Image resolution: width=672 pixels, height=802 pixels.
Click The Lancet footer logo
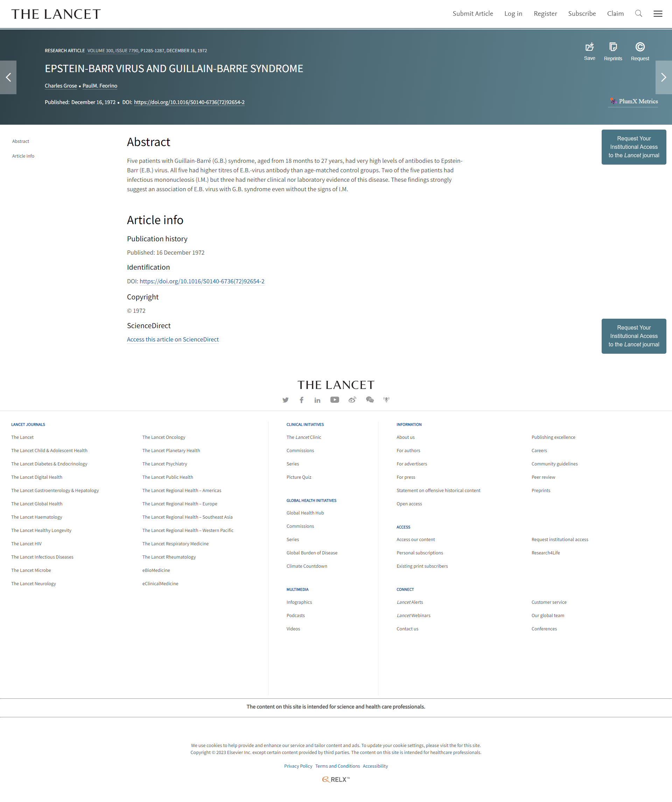[x=336, y=385]
